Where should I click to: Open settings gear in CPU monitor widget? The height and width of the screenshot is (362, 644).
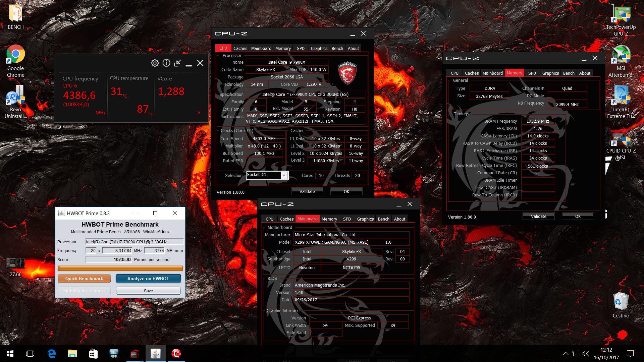pyautogui.click(x=155, y=63)
